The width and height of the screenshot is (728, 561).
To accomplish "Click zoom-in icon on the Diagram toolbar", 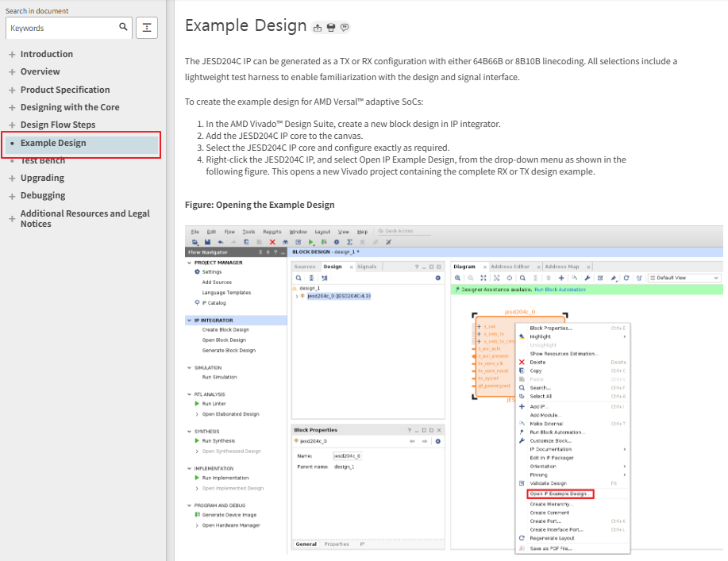I will point(458,278).
